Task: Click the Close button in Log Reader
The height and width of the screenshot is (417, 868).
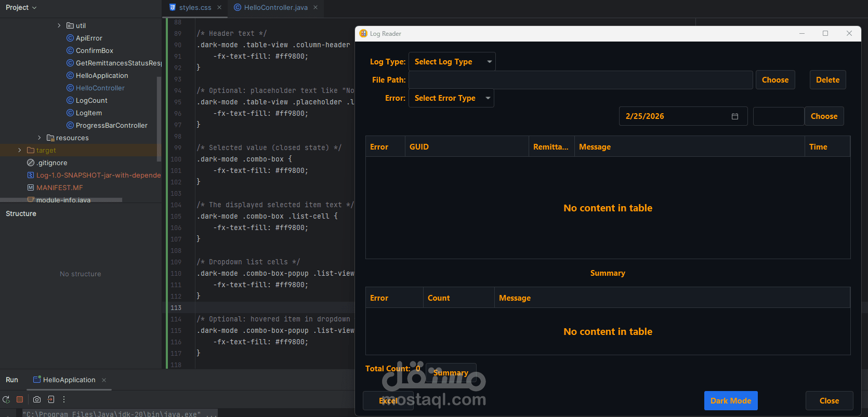Action: (x=829, y=401)
